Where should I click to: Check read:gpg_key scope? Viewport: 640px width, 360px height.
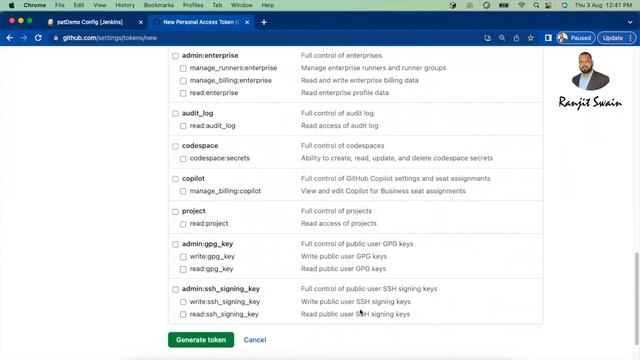[x=183, y=269]
